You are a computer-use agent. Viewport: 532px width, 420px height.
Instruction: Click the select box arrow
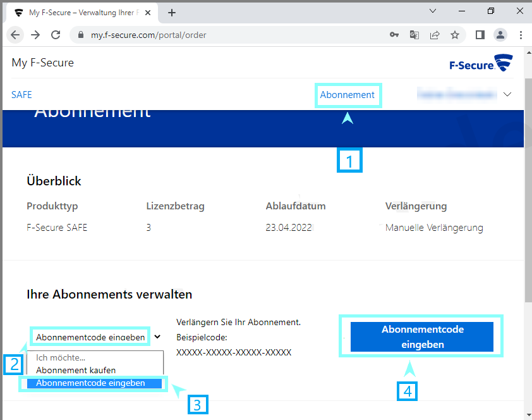tap(157, 337)
